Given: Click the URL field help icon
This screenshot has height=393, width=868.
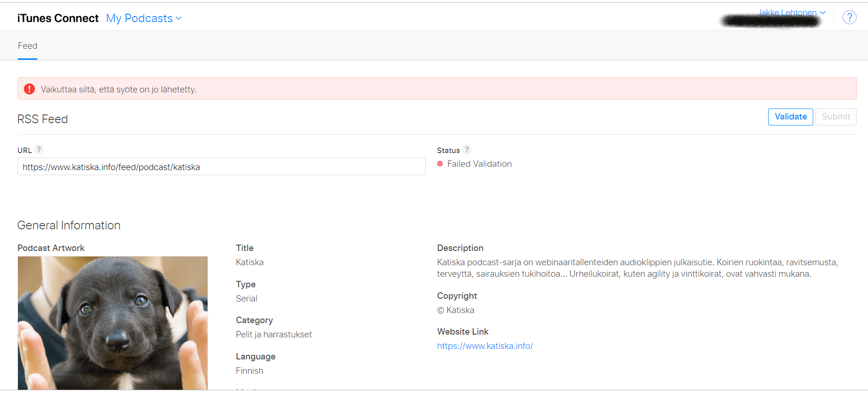Looking at the screenshot, I should click(39, 149).
